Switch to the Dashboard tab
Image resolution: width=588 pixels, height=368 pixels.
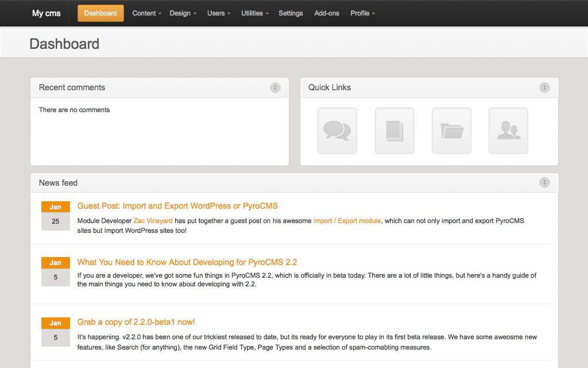pos(100,13)
